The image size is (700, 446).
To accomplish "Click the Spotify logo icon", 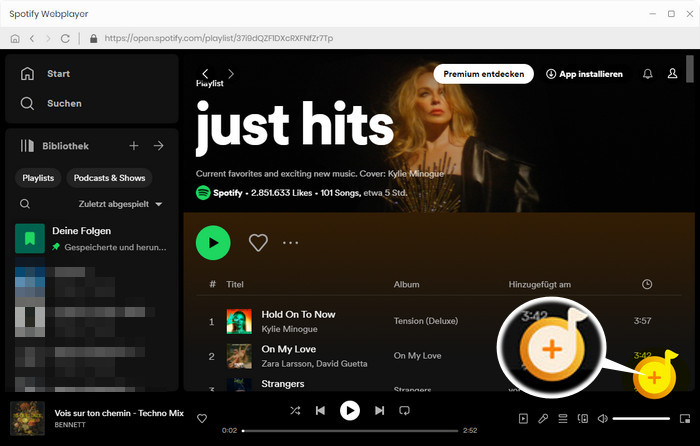I will click(x=203, y=193).
